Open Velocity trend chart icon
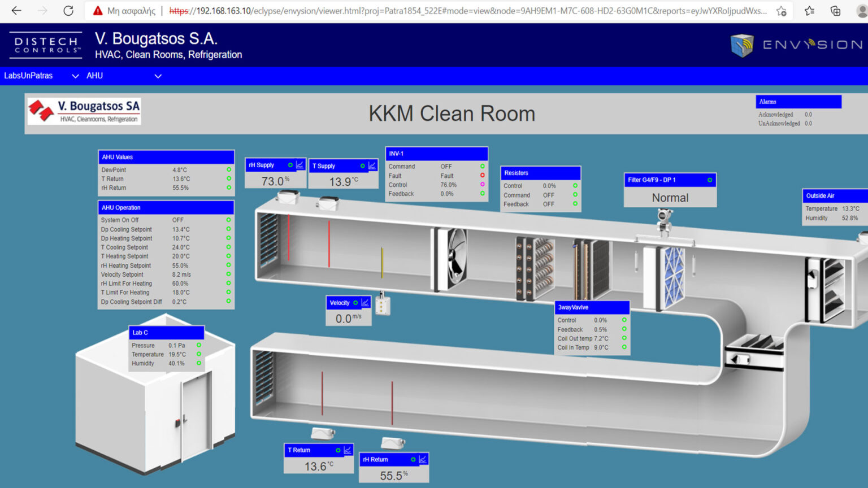 [365, 303]
